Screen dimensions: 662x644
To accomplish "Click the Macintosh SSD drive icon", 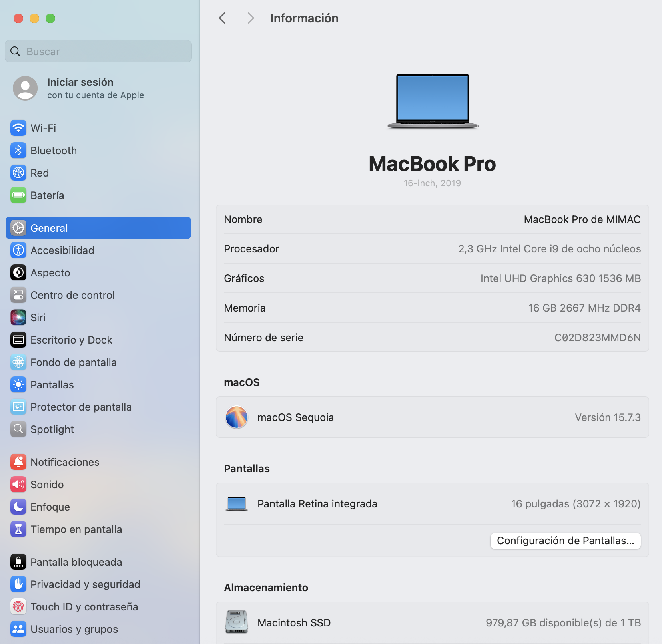I will click(x=237, y=622).
